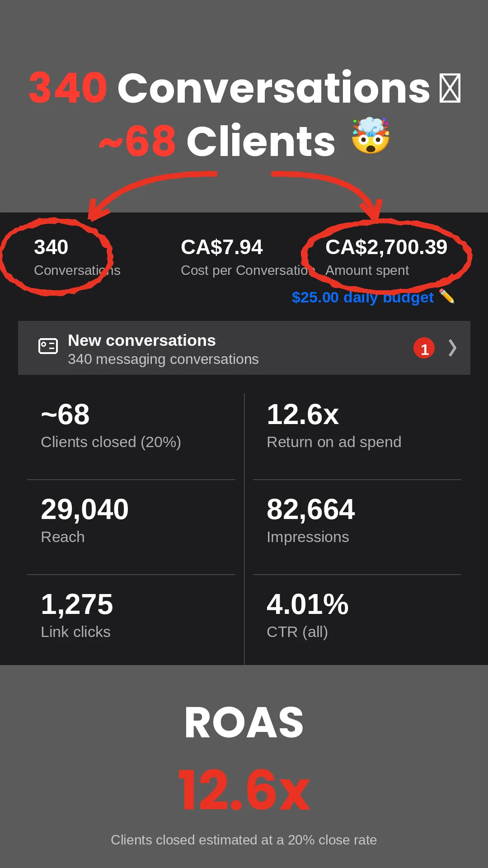Click the 12.6x Return on ad spend tile
488x868 pixels.
point(357,436)
